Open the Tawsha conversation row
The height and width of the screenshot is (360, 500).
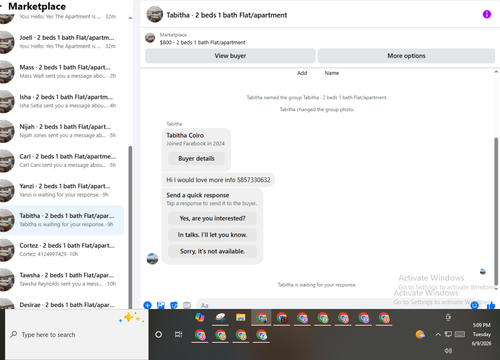pos(62,279)
